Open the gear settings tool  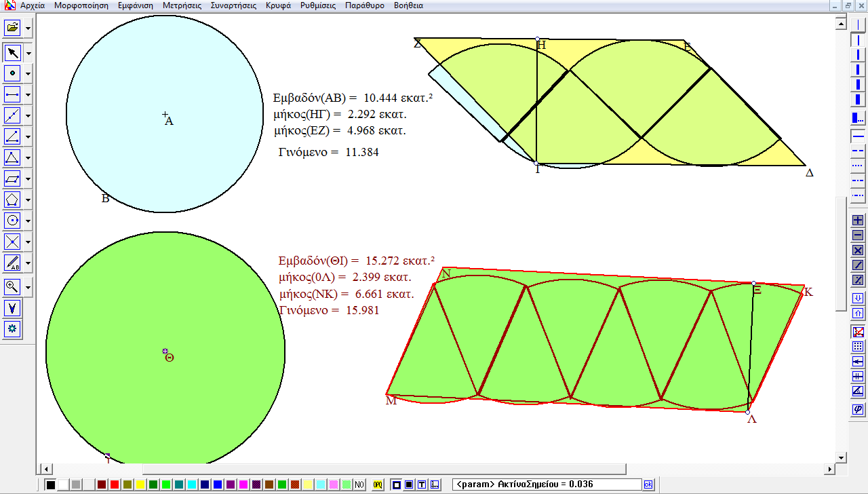(12, 328)
